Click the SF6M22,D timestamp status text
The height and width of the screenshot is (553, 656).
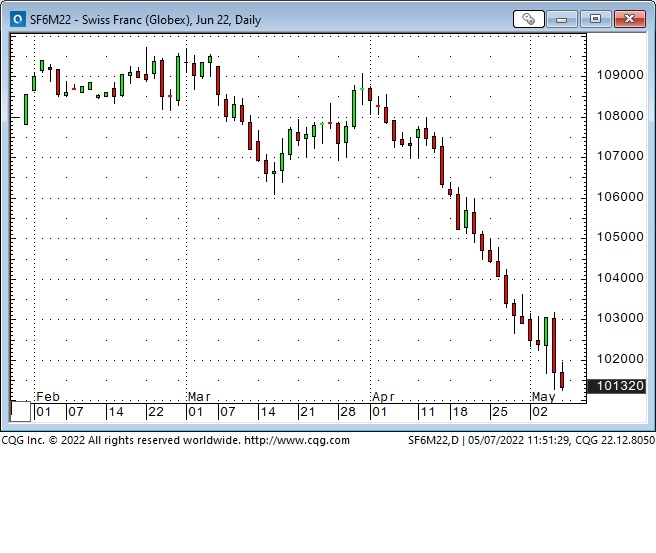[x=531, y=440]
